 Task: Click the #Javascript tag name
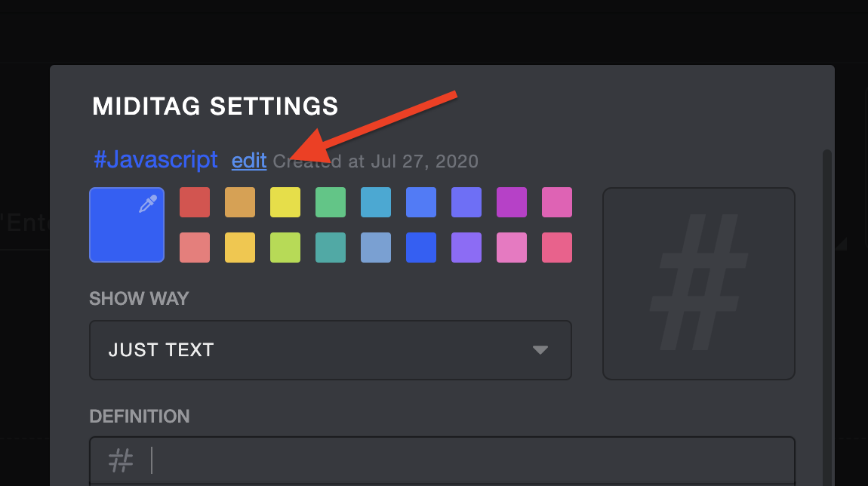point(155,160)
